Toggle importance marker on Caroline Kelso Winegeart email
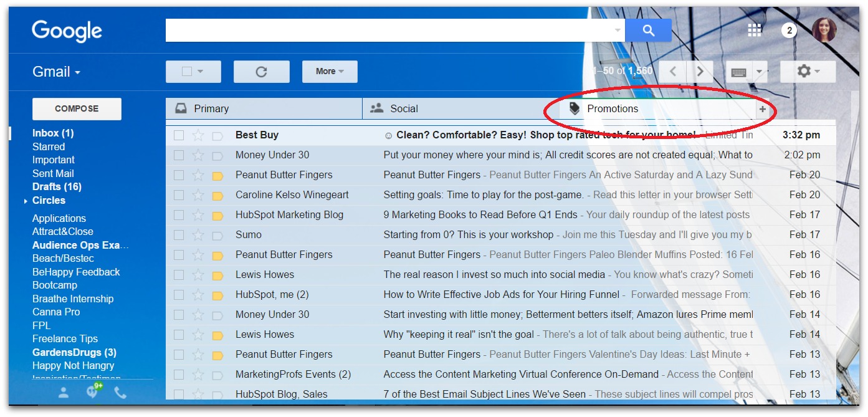The image size is (868, 417). click(x=217, y=195)
